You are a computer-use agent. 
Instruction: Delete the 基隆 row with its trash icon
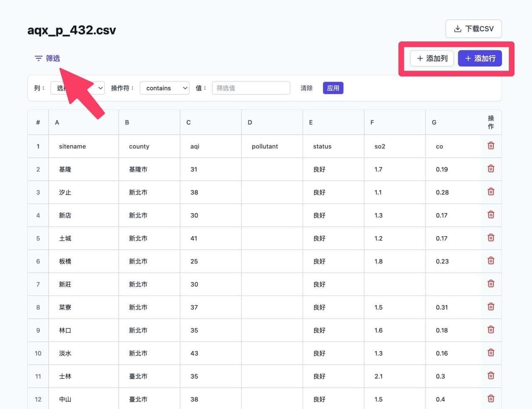click(491, 169)
